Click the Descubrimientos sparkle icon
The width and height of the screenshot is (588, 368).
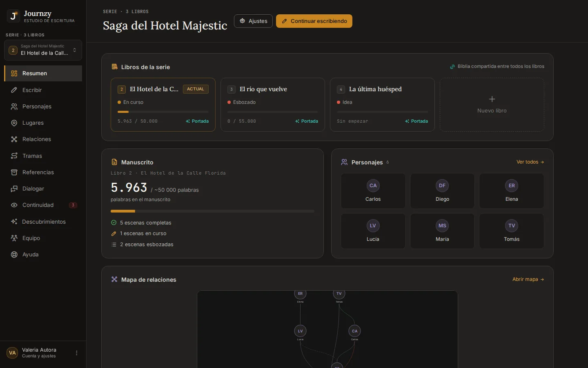point(14,222)
